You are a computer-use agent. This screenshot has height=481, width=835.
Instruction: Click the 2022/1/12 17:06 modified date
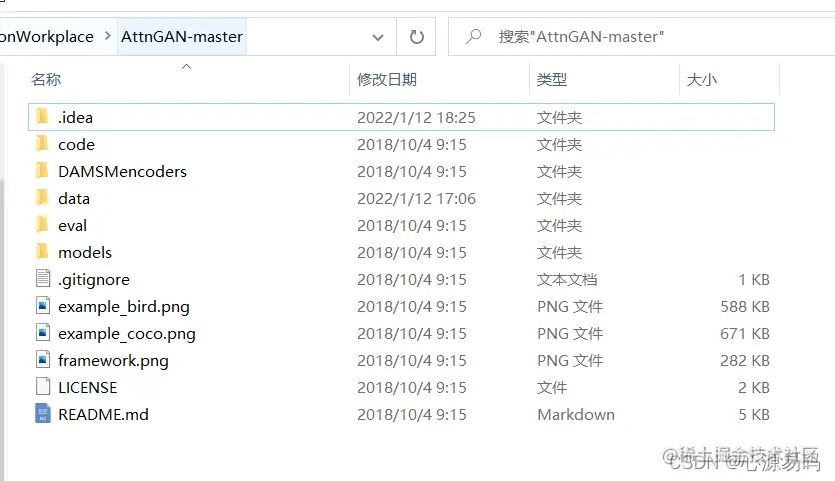[416, 199]
